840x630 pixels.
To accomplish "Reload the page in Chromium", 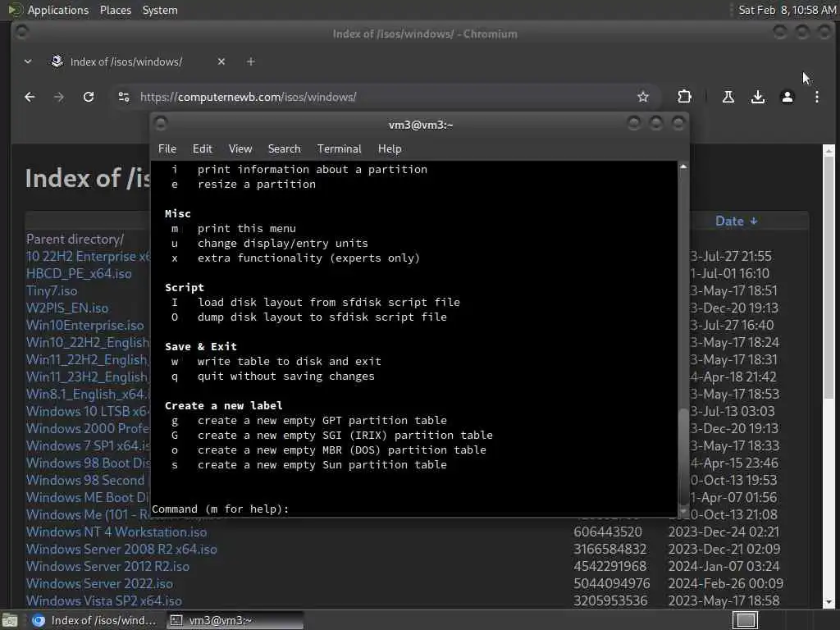I will pos(89,97).
